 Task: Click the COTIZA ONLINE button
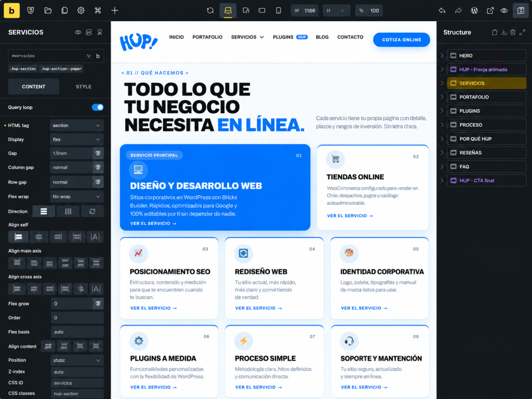[402, 39]
